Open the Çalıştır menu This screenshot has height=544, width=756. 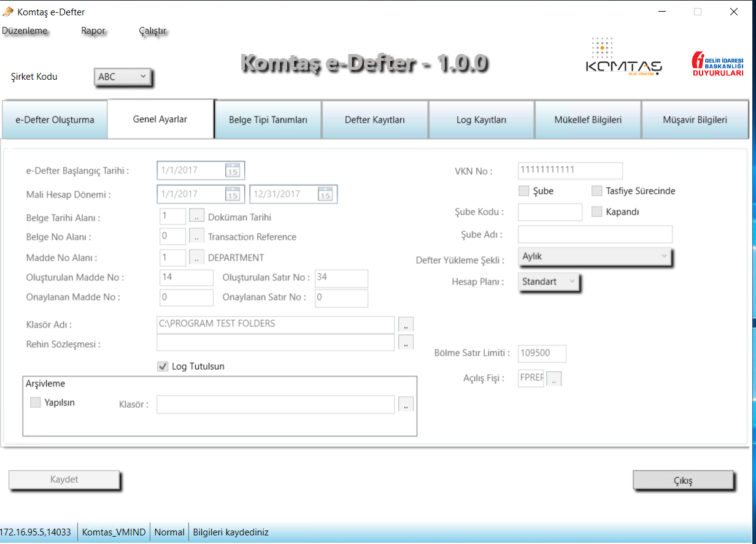[x=153, y=31]
